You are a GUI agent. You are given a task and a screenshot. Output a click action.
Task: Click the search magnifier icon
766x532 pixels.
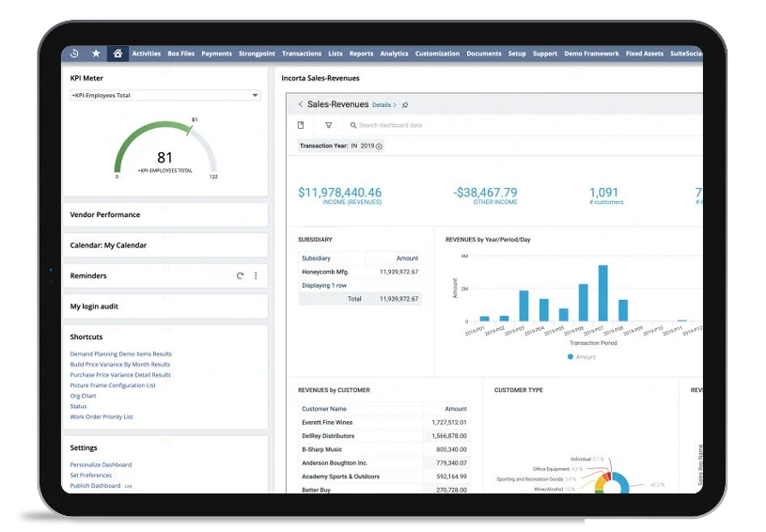(x=353, y=125)
